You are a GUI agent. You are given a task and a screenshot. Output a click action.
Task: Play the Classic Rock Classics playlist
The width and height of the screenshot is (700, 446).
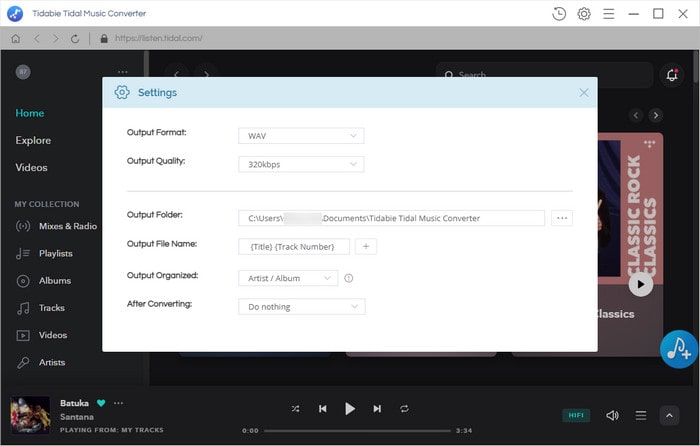(641, 284)
